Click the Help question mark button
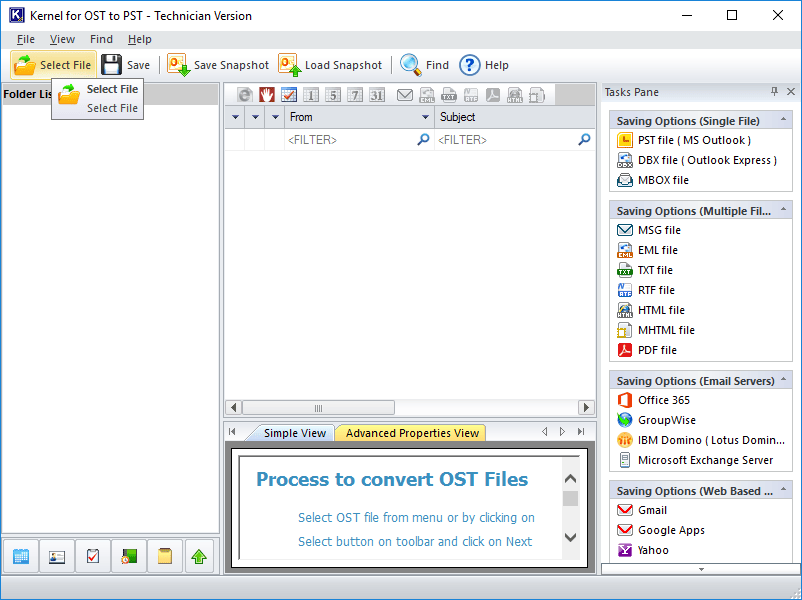 (x=484, y=65)
